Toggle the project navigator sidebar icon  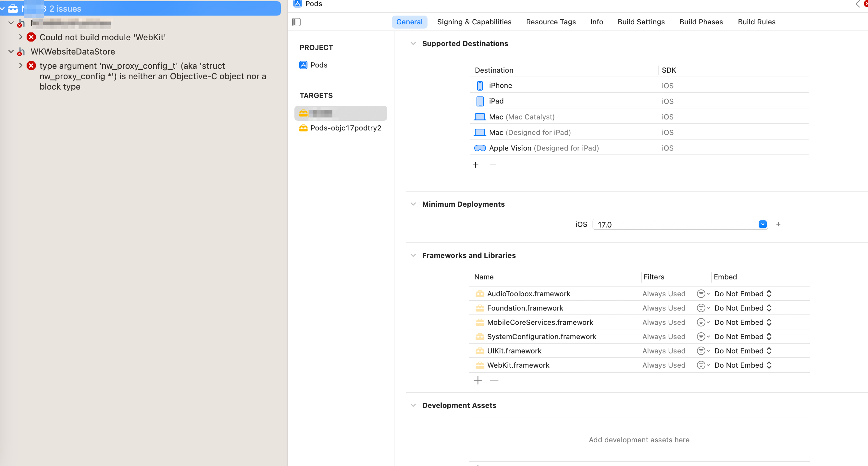(296, 22)
